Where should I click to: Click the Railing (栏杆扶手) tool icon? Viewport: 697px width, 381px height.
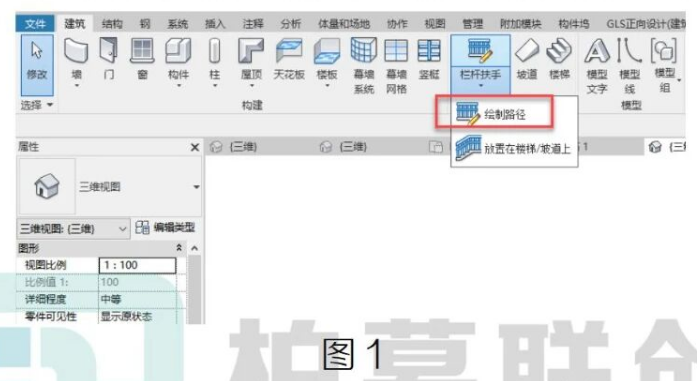tap(480, 50)
